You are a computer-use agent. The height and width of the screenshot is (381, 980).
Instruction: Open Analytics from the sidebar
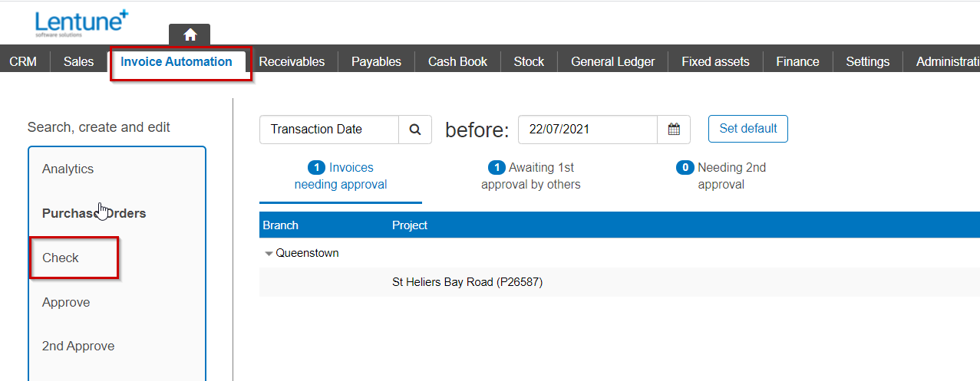(68, 169)
